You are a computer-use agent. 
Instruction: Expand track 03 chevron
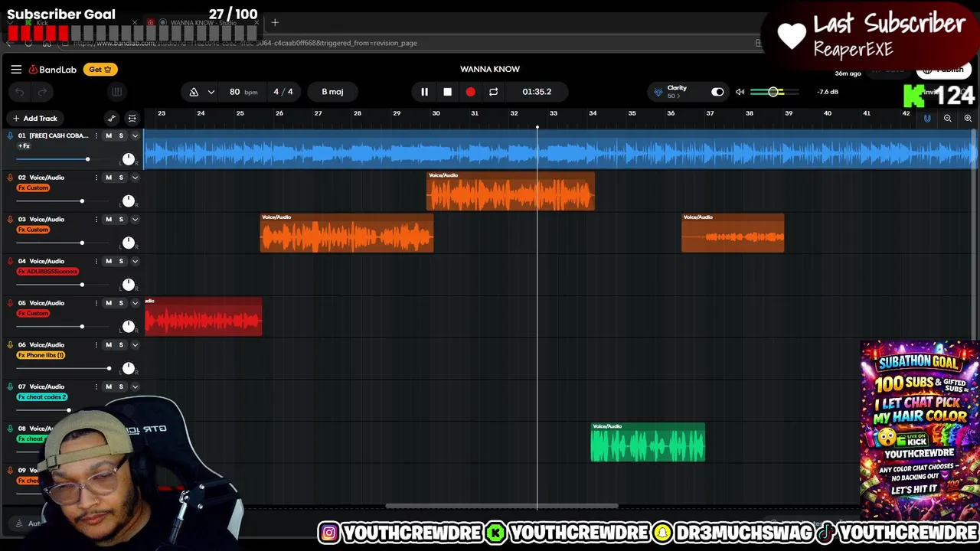(x=135, y=220)
